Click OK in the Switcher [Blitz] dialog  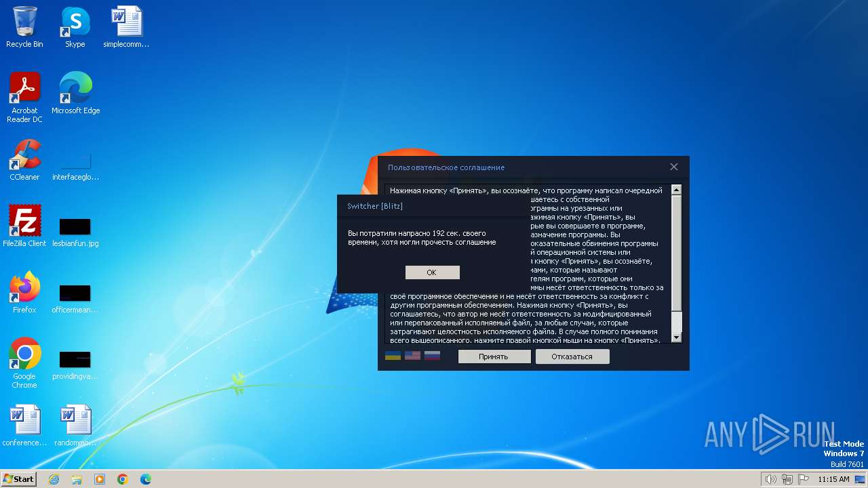pos(432,272)
